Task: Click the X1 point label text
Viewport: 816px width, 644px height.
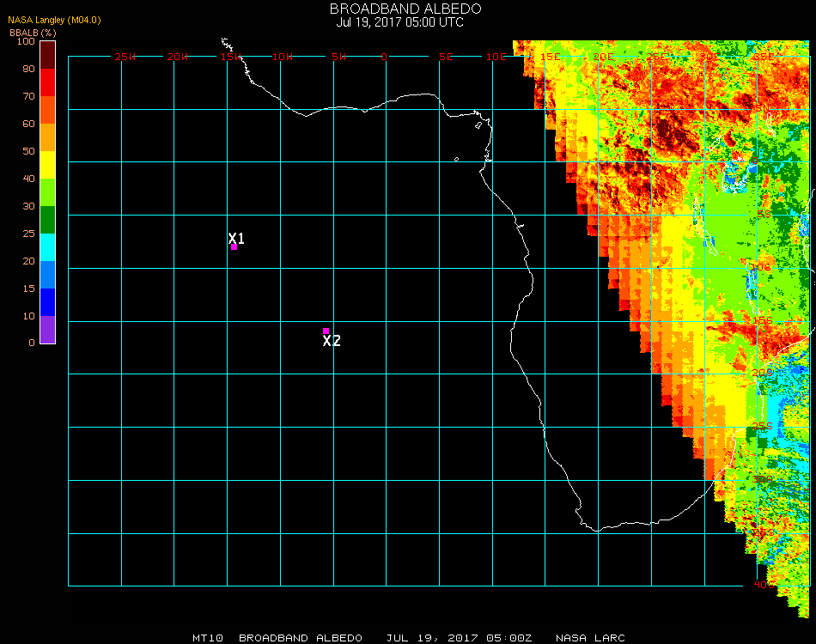Action: 236,238
